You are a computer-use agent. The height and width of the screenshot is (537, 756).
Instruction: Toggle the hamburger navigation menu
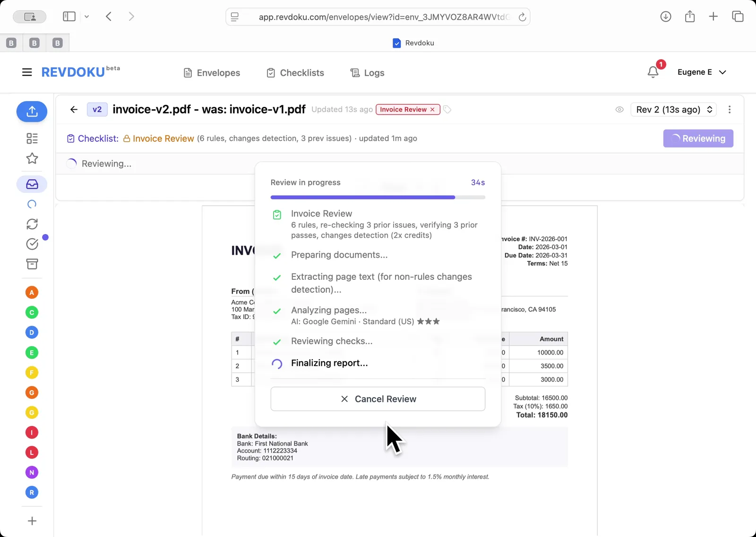(27, 72)
